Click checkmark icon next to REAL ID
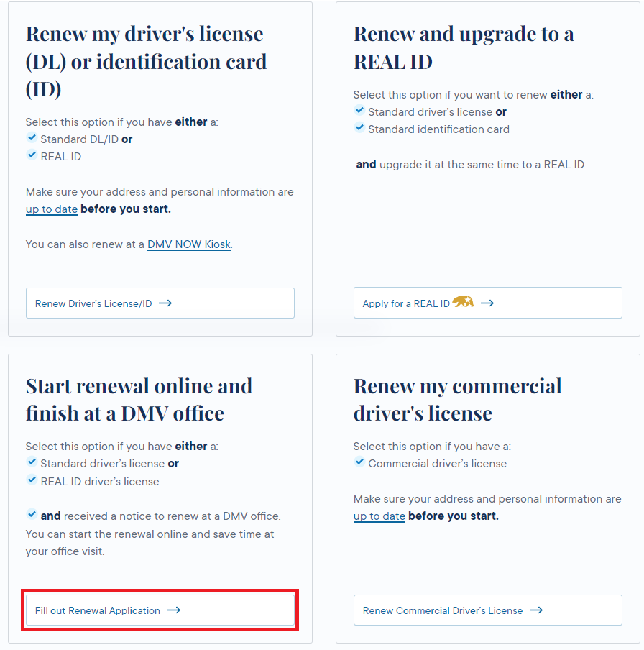The image size is (644, 650). 32,155
